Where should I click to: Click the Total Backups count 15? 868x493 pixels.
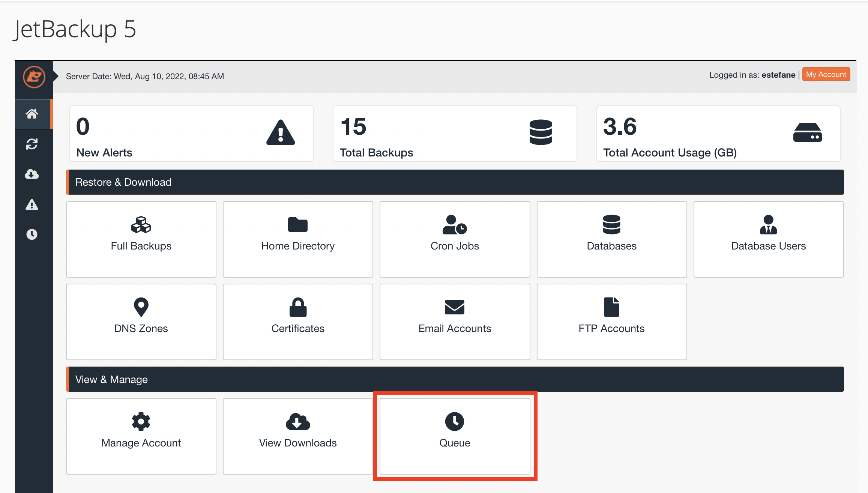[x=353, y=126]
